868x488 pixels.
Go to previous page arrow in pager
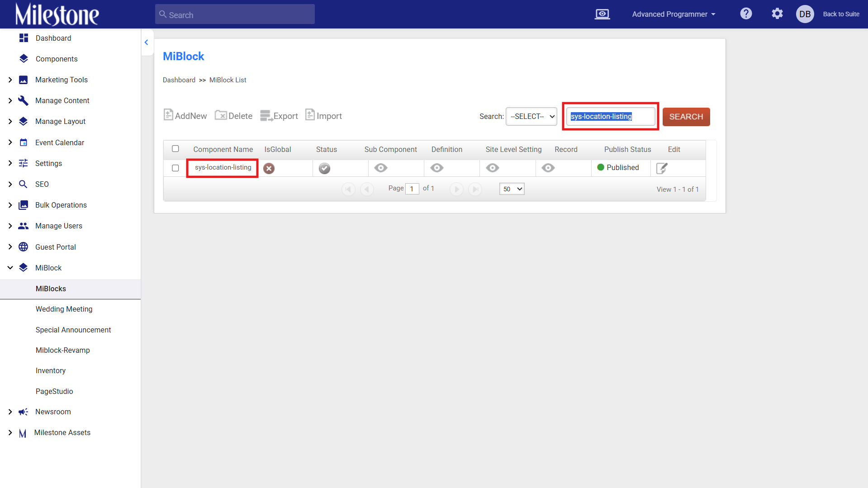pos(367,189)
